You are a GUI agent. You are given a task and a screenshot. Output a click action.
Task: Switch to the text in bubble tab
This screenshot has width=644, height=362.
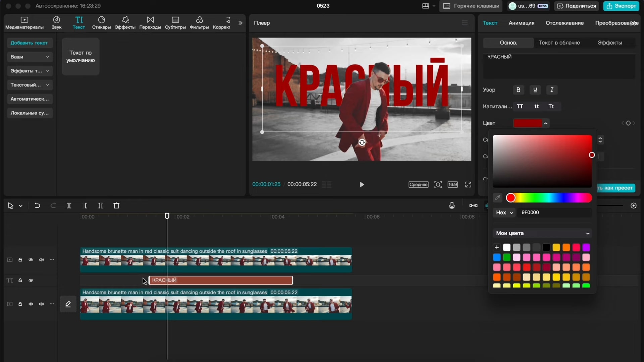pyautogui.click(x=559, y=43)
